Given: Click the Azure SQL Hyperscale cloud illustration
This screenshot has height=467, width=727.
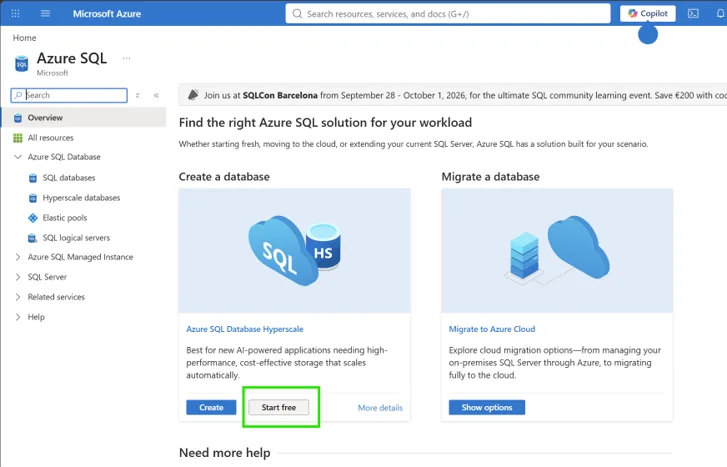Looking at the screenshot, I should point(294,250).
